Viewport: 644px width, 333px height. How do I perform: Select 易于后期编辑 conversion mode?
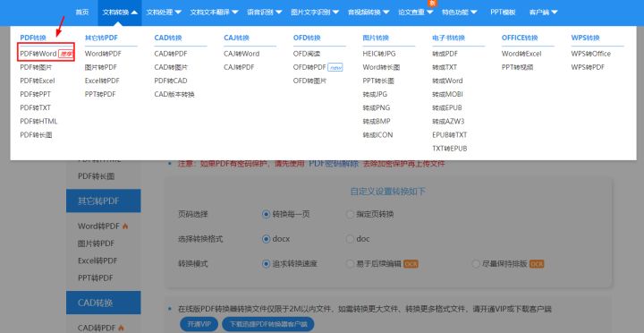[x=350, y=264]
